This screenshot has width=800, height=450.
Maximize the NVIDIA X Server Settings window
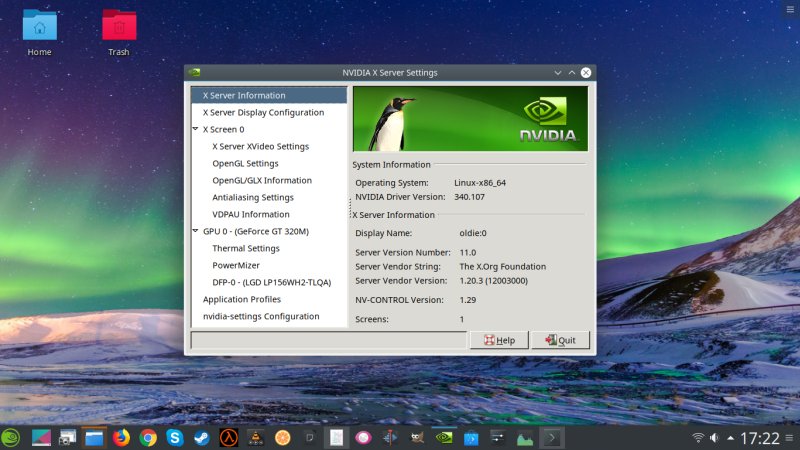(572, 73)
